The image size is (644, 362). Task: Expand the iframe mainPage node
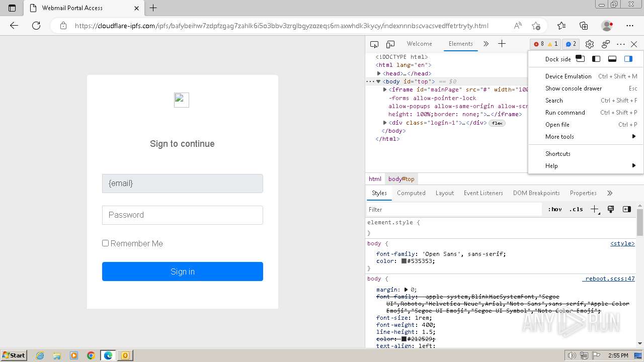(385, 89)
